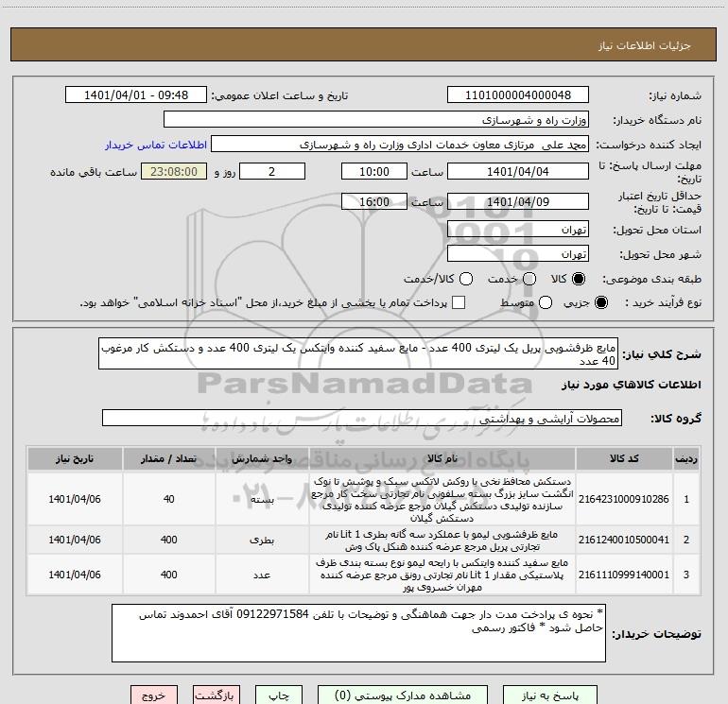Viewport: 728px width, 704px height.
Task: Click the announcement date field 1401/04/01 - 09:48
Action: (136, 95)
